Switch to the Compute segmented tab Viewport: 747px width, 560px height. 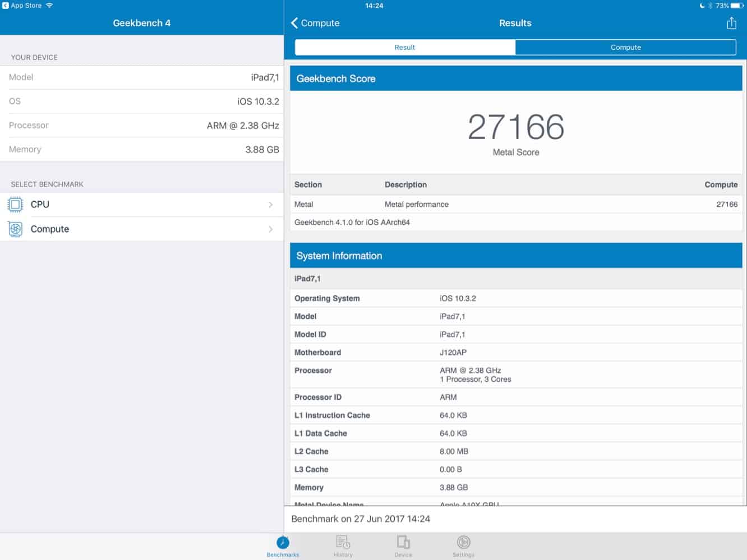coord(626,47)
